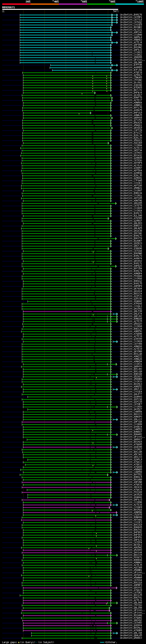Viewport: 146px width, 644px height.
Task: Select hit UniRef100_A9PC40
Action: [x=131, y=32]
